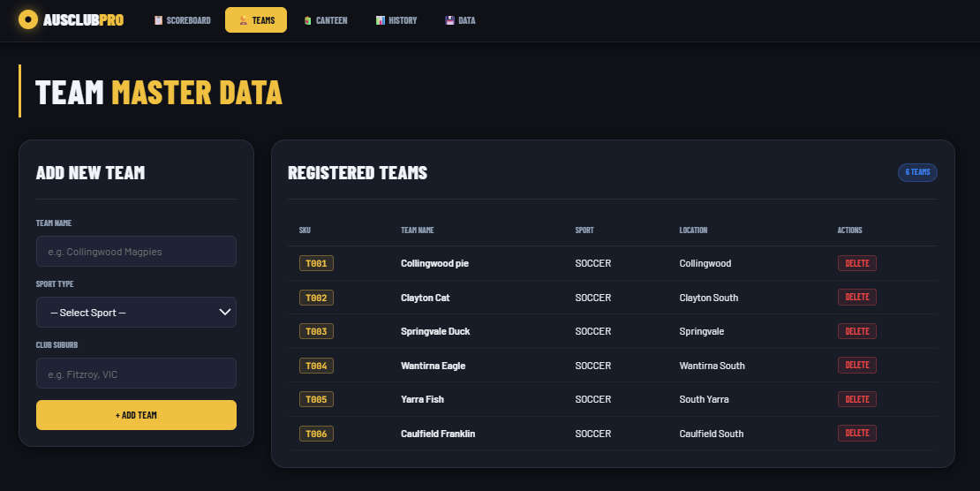Screen dimensions: 980x491
Task: Click the trophy icon on the Teams tab
Action: click(x=243, y=20)
